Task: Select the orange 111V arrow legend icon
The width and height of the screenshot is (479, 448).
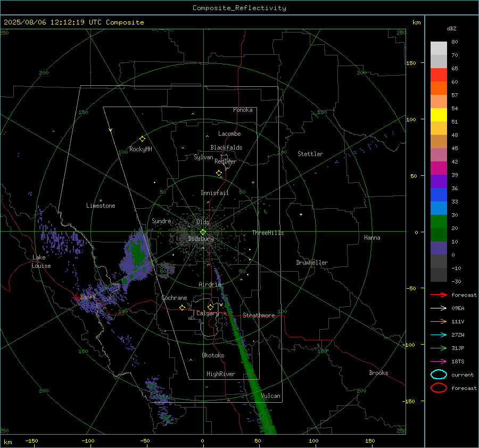Action: point(439,321)
